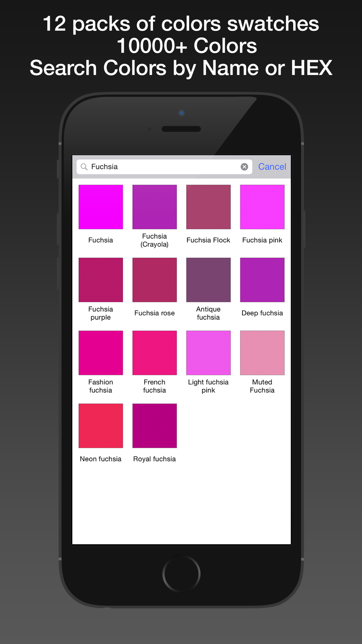
Task: Click the "Antique fuchsia" label text
Action: tap(209, 313)
